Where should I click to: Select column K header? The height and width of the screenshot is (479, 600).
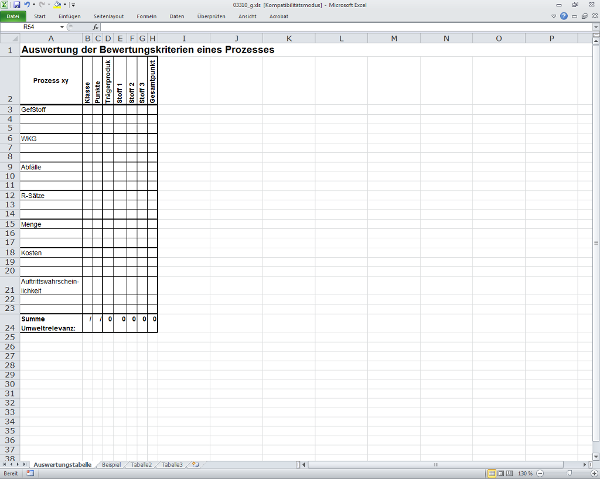tap(288, 38)
